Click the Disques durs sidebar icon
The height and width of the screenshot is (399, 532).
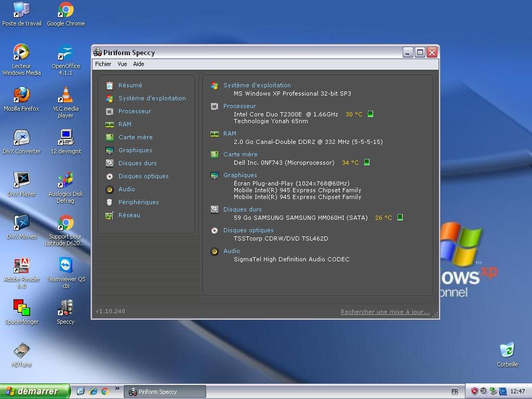point(109,163)
